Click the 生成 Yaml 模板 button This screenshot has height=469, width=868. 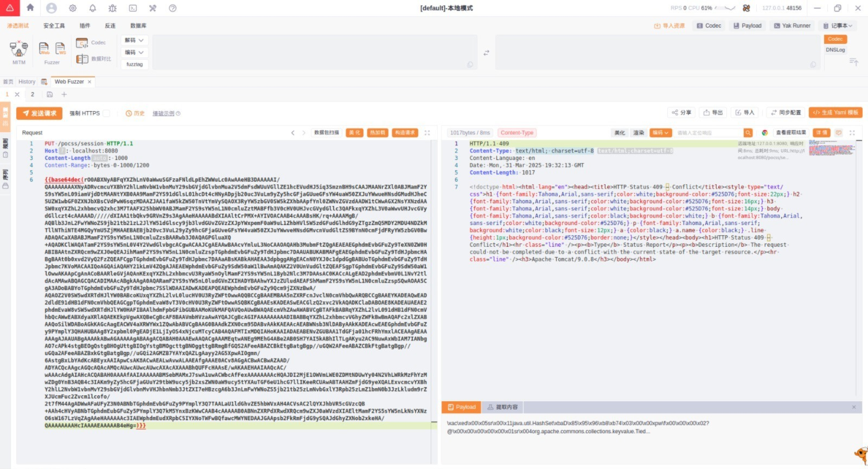[x=835, y=113]
